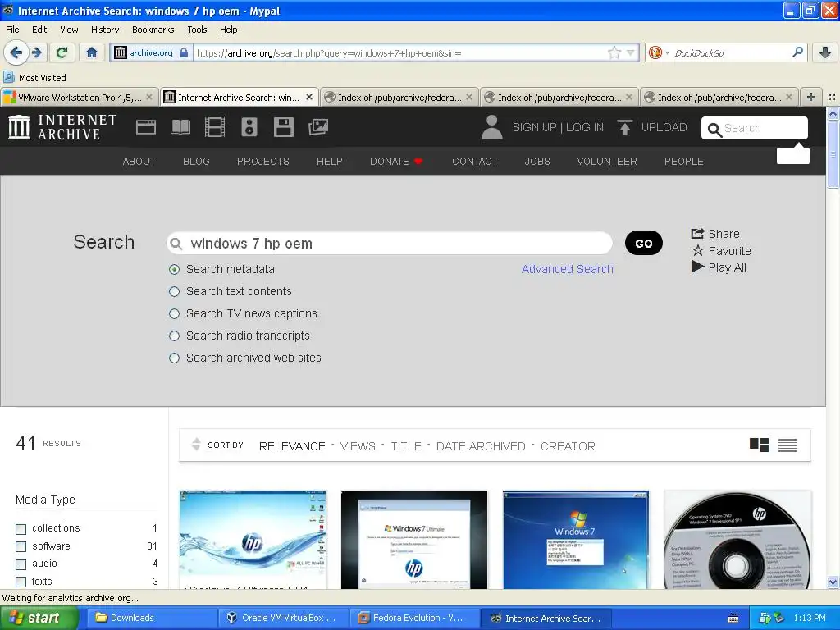
Task: Check the texts media type box
Action: (21, 582)
